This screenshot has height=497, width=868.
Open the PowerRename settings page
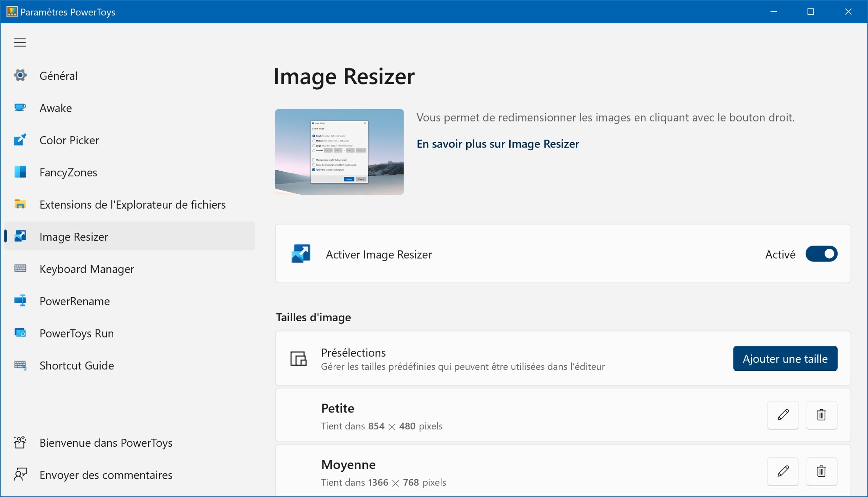pyautogui.click(x=130, y=301)
